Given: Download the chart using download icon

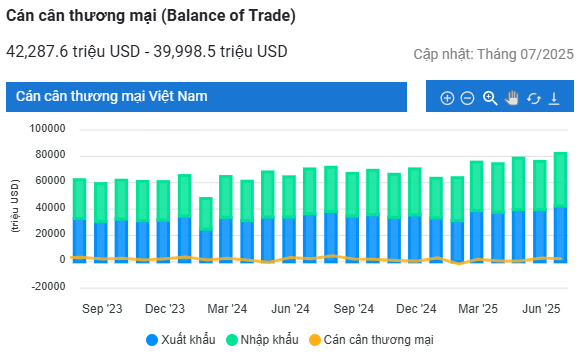Looking at the screenshot, I should pyautogui.click(x=554, y=99).
